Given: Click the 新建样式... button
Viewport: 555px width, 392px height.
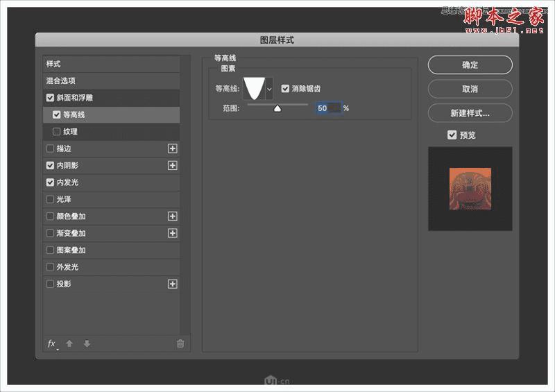Looking at the screenshot, I should 470,113.
